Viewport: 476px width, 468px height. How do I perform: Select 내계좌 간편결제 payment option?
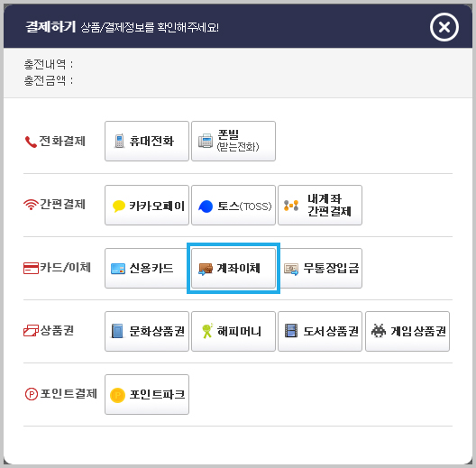320,206
